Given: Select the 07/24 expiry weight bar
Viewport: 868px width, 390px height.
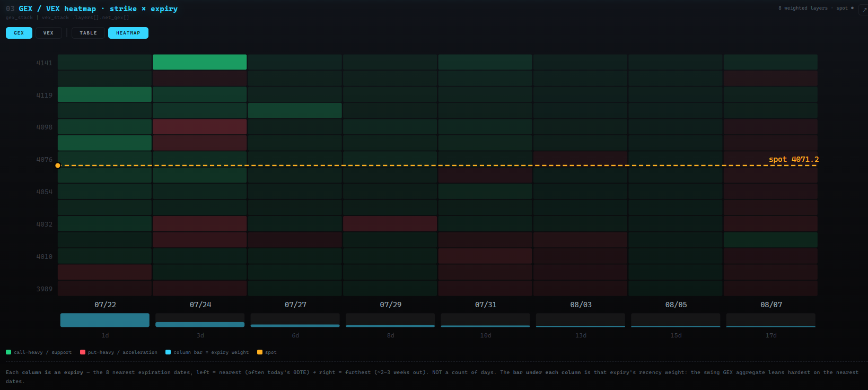Looking at the screenshot, I should tap(200, 320).
